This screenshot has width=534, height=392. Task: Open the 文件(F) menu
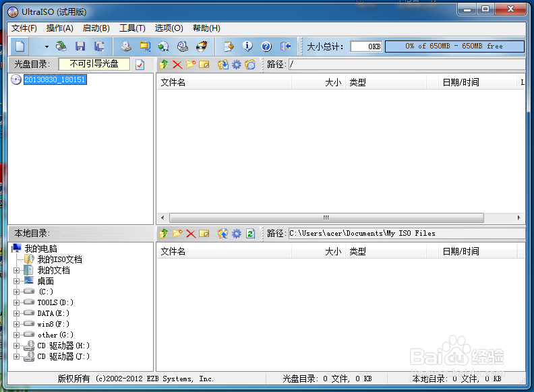(24, 28)
